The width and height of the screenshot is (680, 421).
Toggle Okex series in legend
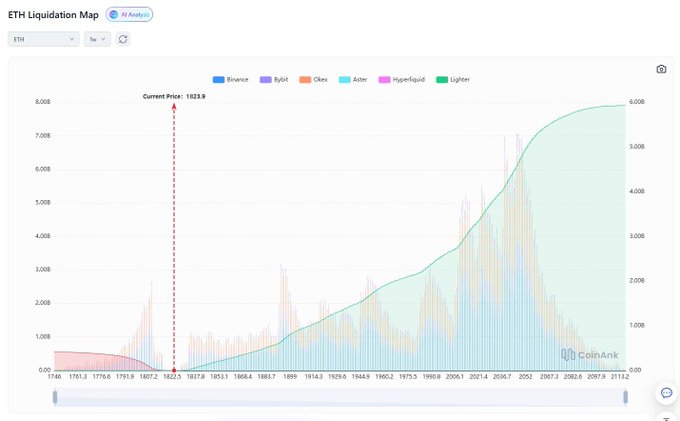tap(313, 79)
